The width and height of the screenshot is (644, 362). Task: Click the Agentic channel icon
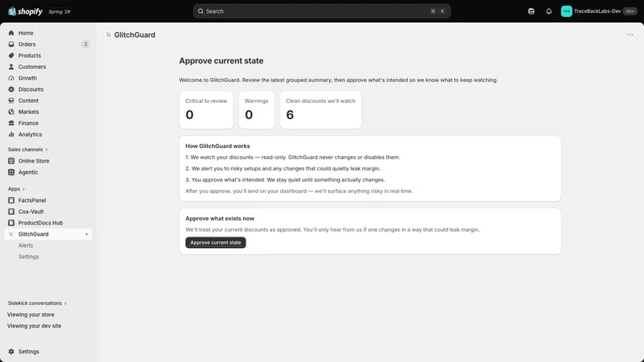coord(11,172)
